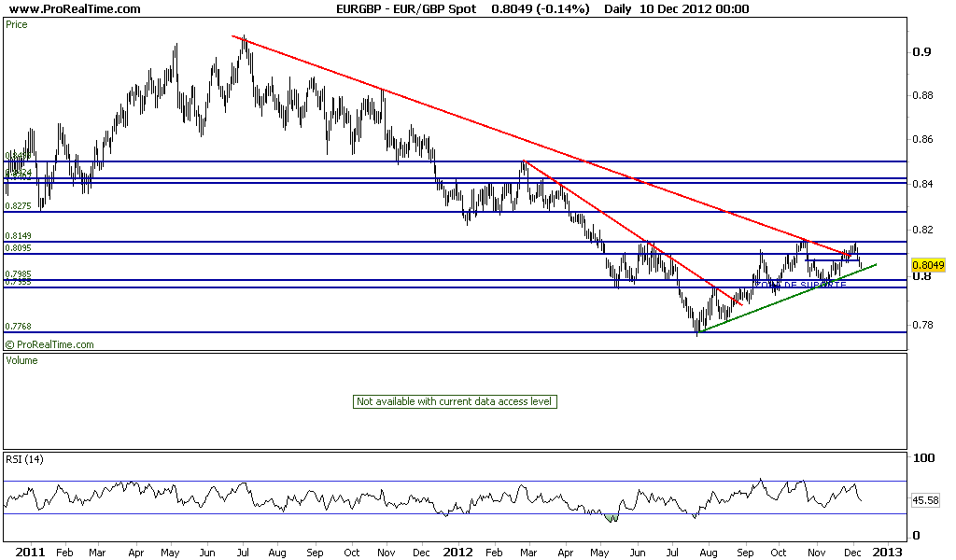This screenshot has width=956, height=560.
Task: Click the 0.8049 (-0.14%) quote in header
Action: tap(541, 8)
